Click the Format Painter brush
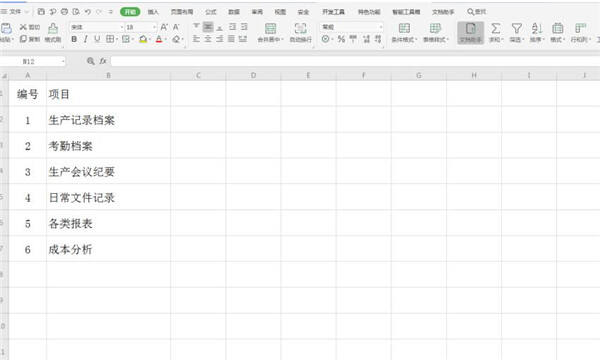 coord(53,32)
